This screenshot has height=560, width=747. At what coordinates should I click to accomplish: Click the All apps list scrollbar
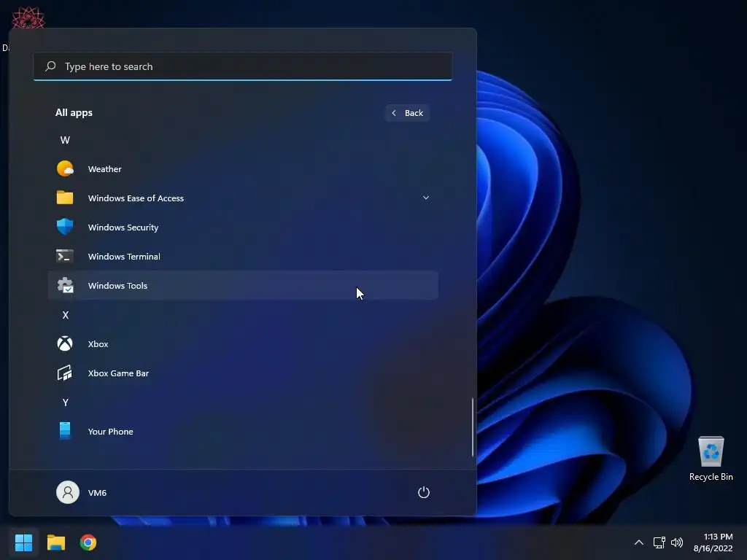[x=473, y=427]
